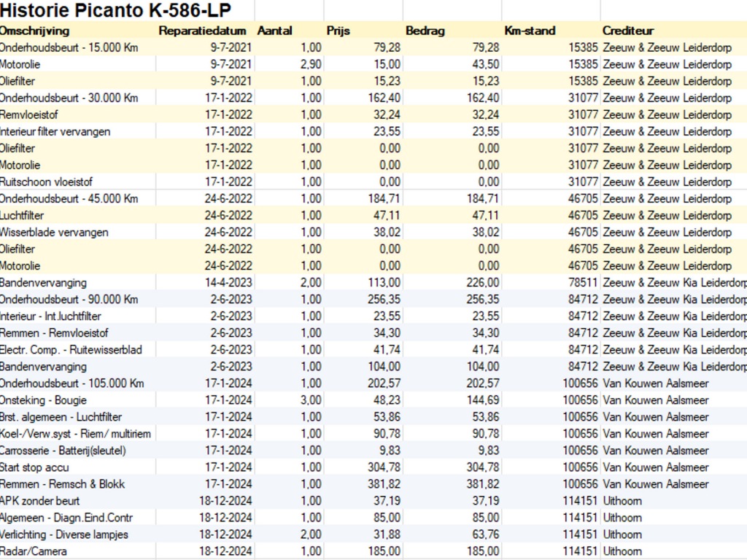Select the Radar/Camera row description
747x560 pixels.
(34, 551)
